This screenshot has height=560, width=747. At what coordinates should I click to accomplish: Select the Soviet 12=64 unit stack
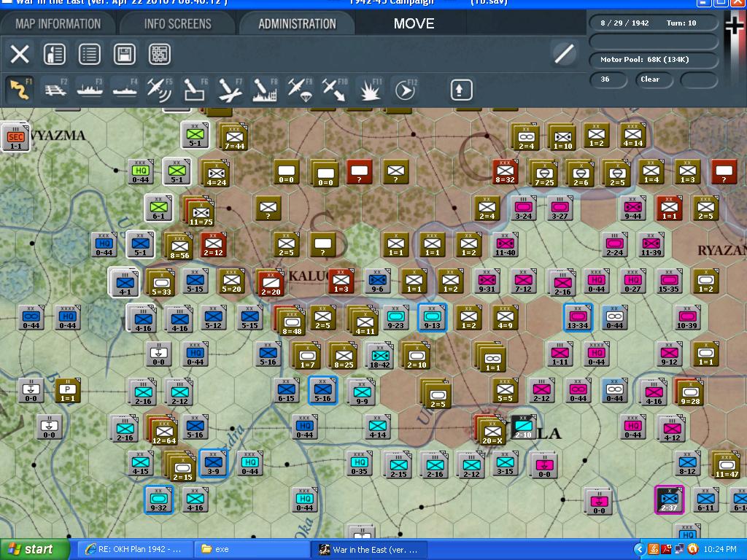pos(163,430)
